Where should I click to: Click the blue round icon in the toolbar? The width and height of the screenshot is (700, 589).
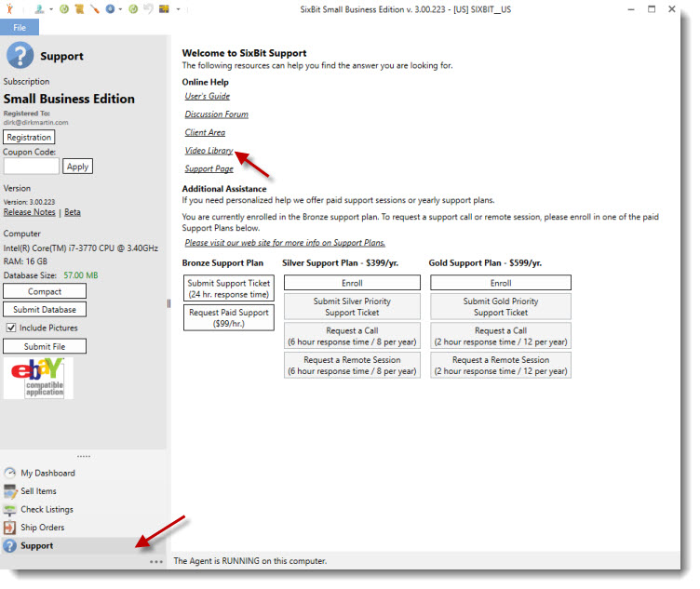tap(110, 9)
